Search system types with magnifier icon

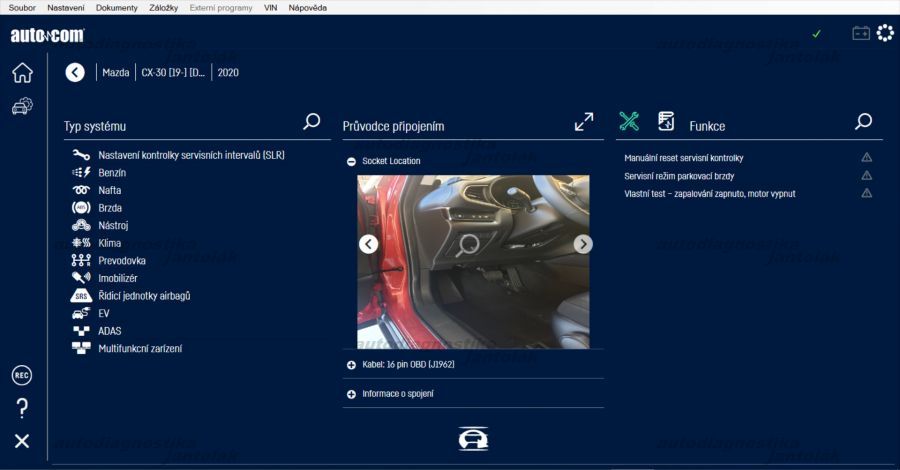click(312, 121)
